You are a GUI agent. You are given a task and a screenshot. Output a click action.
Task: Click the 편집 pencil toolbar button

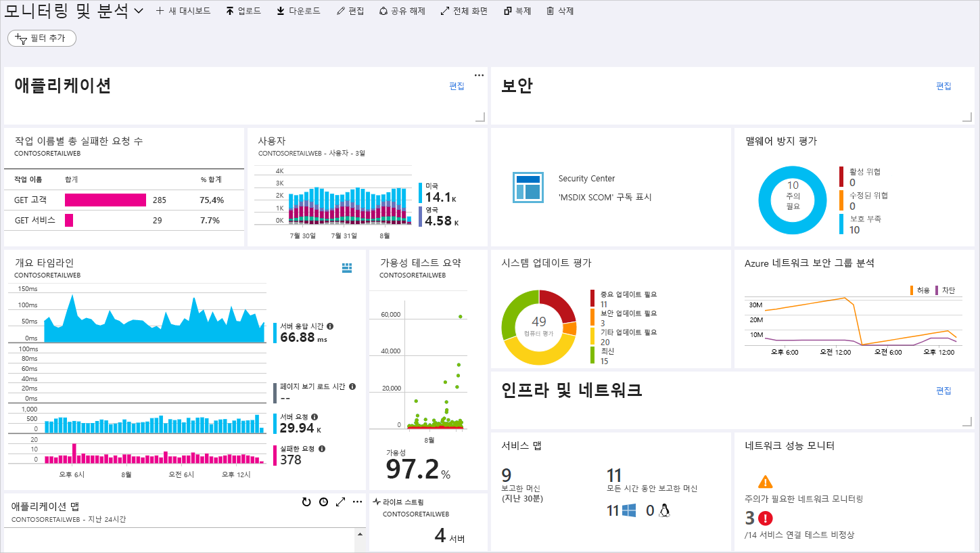coord(350,11)
